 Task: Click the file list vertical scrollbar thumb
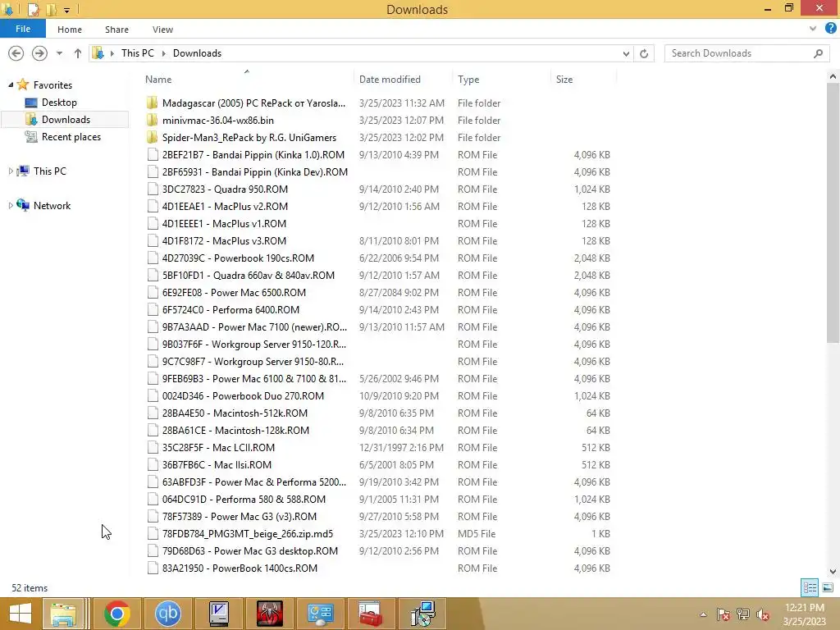tap(833, 212)
